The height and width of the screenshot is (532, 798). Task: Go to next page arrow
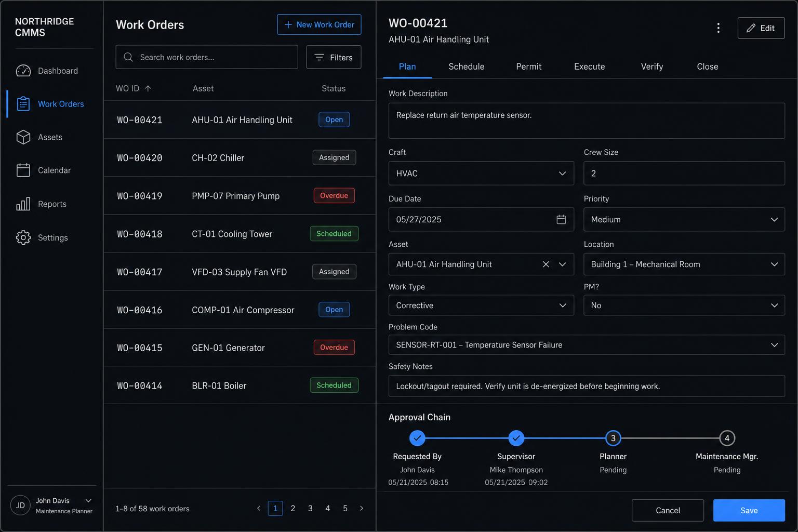click(x=362, y=508)
